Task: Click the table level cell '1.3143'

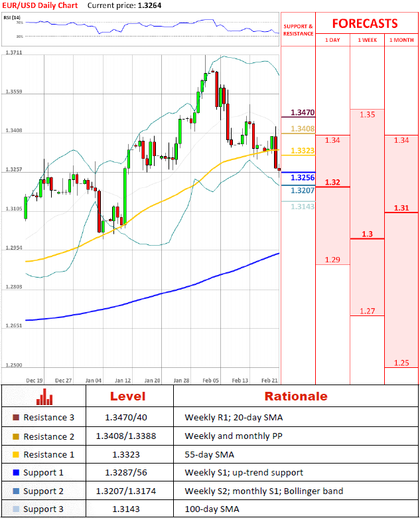Action: [126, 509]
